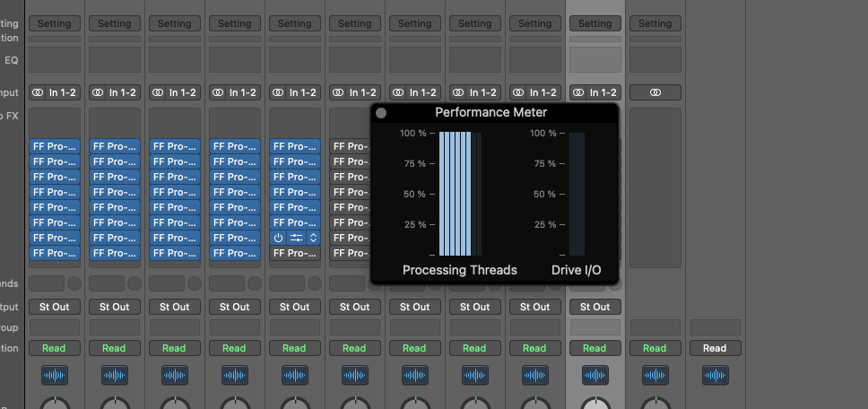Toggle the stereo format button on the second channel strip
Image resolution: width=868 pixels, height=409 pixels.
pyautogui.click(x=98, y=92)
